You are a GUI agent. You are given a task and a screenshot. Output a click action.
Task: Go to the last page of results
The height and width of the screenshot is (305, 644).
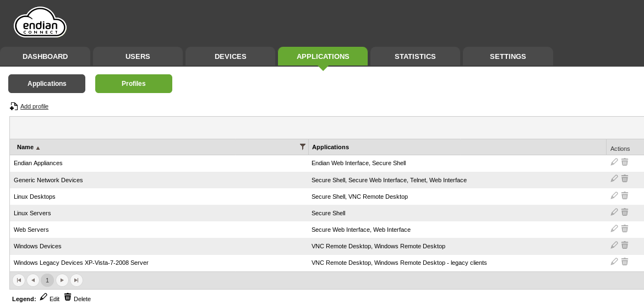coord(77,280)
